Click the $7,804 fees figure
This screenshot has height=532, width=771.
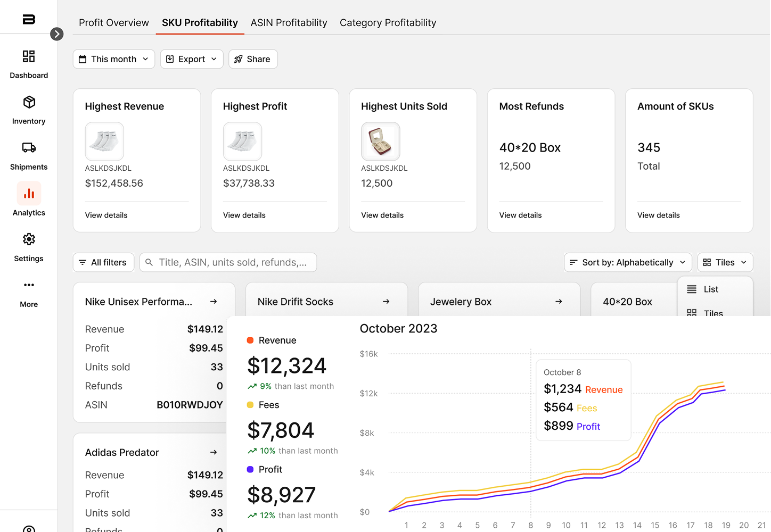[281, 430]
